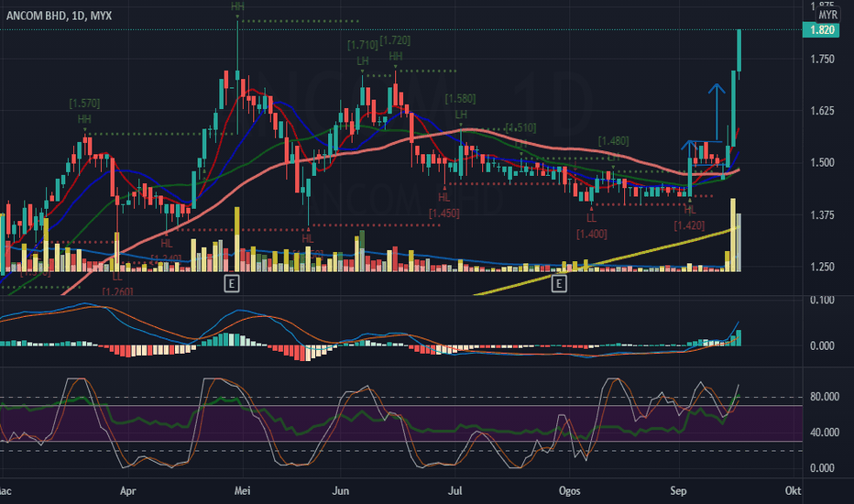Click the 0.000 MACD axis label
Screen dimensions: 854x504
(x=822, y=346)
